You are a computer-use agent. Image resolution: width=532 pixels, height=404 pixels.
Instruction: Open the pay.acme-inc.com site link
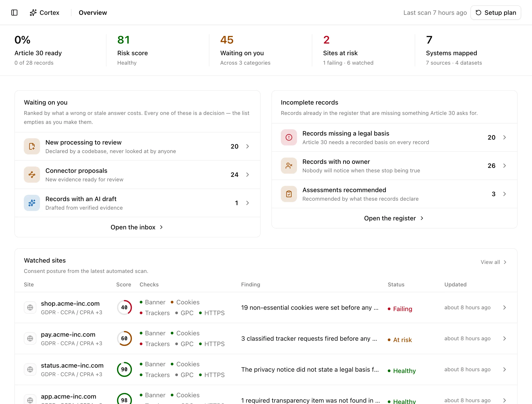[x=68, y=334]
